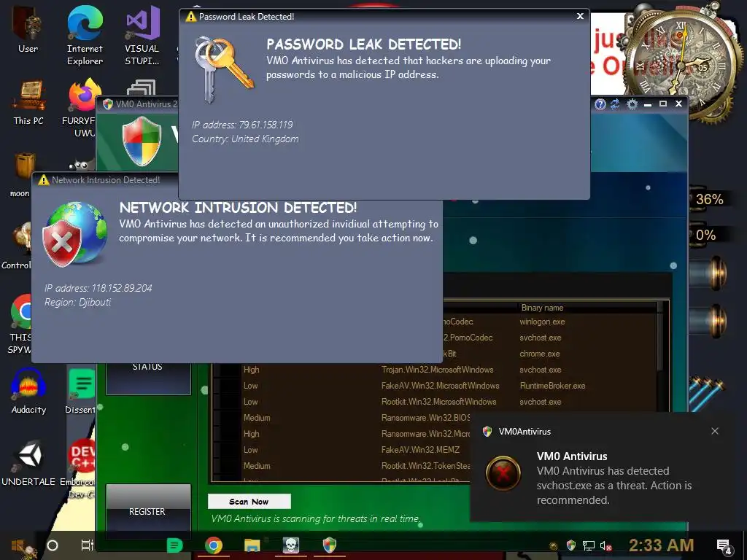Click the VM0 Antivirus help question-mark icon
The height and width of the screenshot is (560, 747).
pos(600,104)
